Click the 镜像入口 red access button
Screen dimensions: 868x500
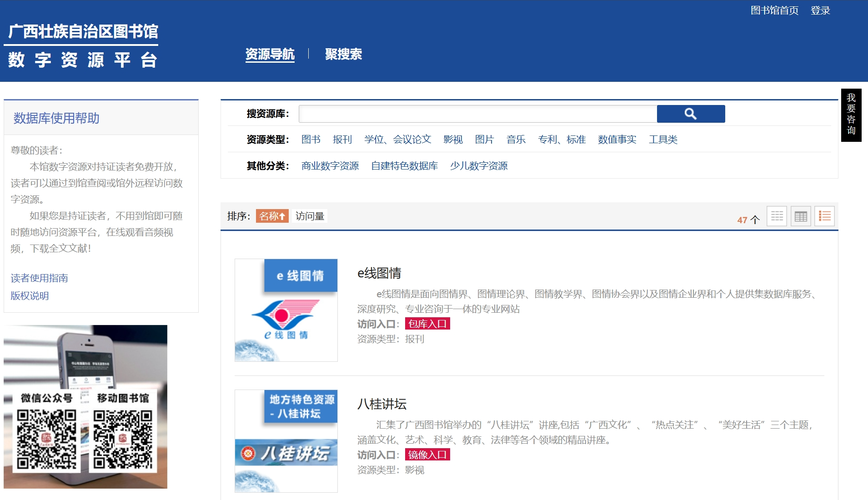click(427, 455)
